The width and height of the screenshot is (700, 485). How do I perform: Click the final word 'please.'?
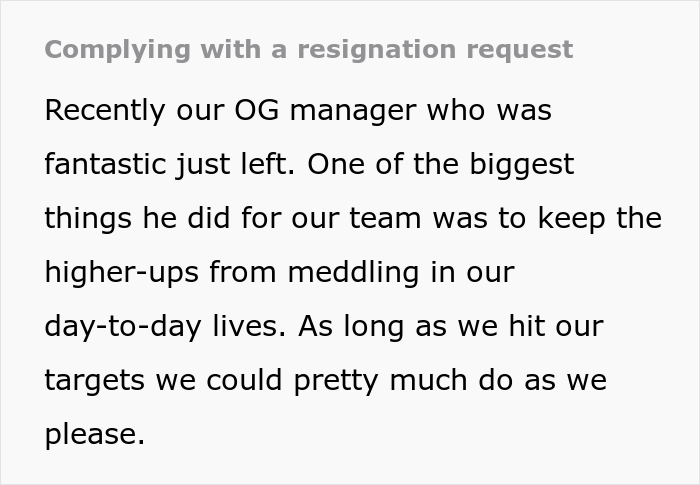click(x=94, y=434)
